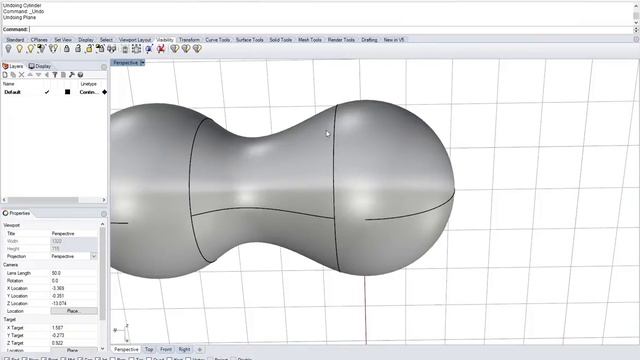The width and height of the screenshot is (640, 360).
Task: Click the Properties panel vertical scrollbar
Action: (x=102, y=287)
